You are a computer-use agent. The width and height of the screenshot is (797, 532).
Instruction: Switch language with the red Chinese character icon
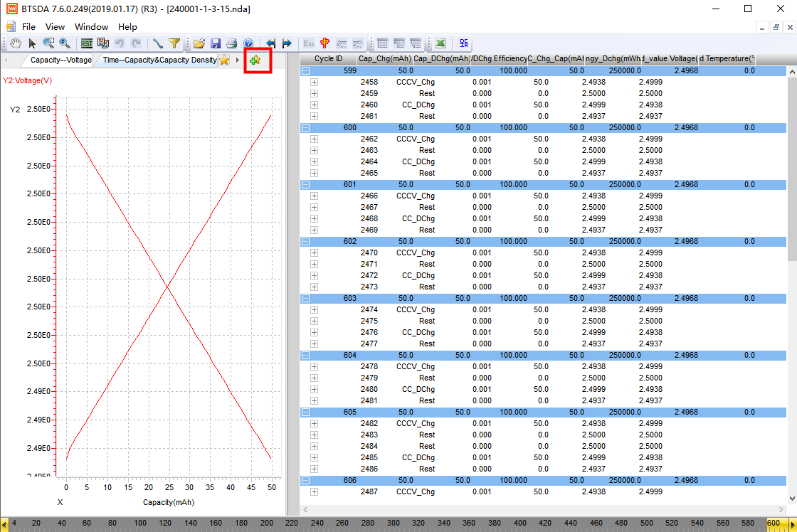coord(324,43)
